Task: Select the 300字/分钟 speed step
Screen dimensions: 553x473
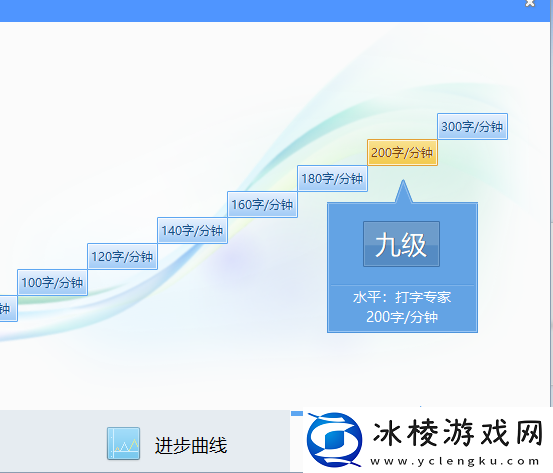Action: click(472, 126)
